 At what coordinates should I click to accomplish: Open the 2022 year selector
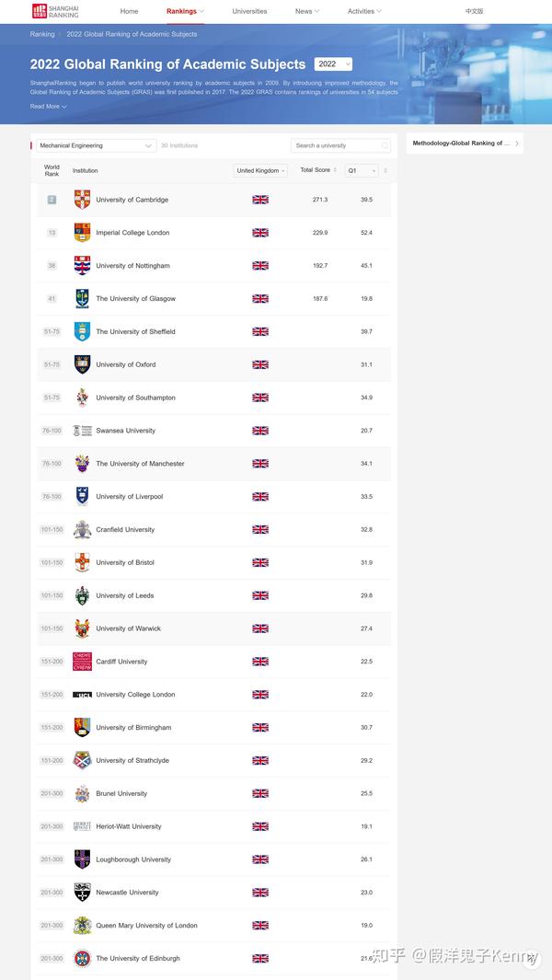click(333, 64)
